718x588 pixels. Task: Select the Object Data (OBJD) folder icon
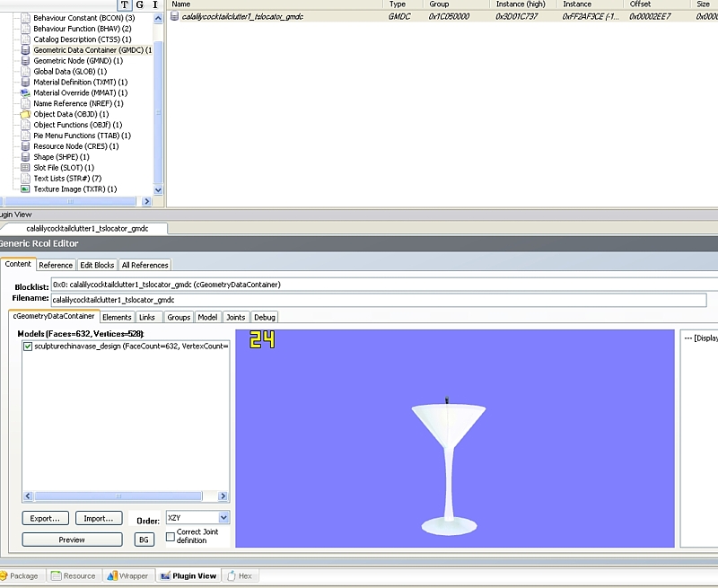click(25, 114)
